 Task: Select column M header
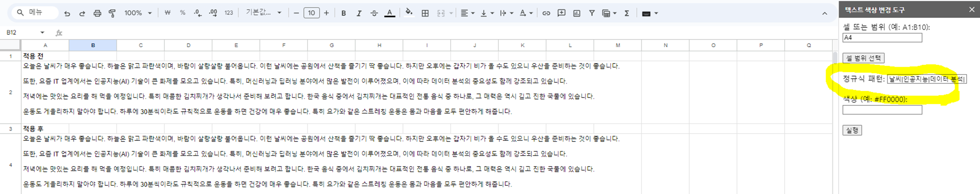(x=618, y=45)
